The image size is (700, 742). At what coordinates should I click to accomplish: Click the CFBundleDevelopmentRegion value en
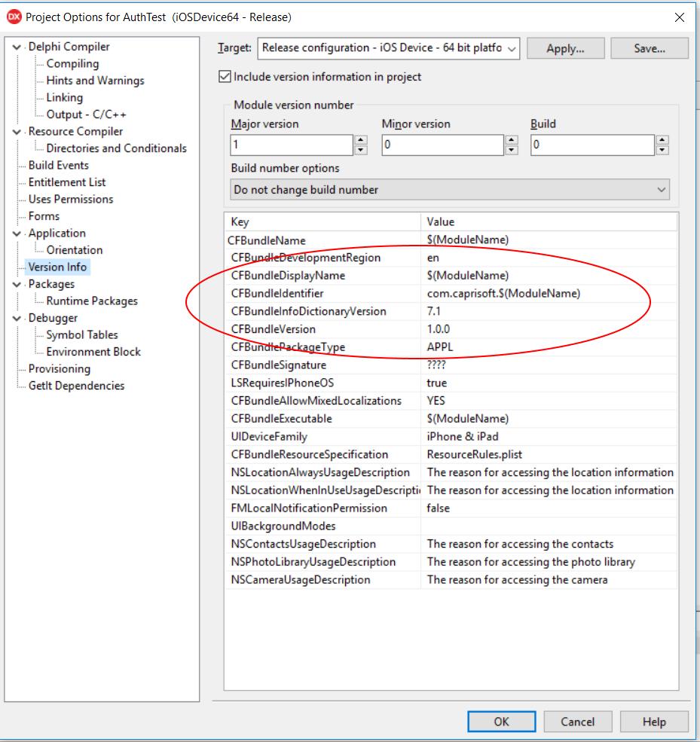pyautogui.click(x=433, y=258)
